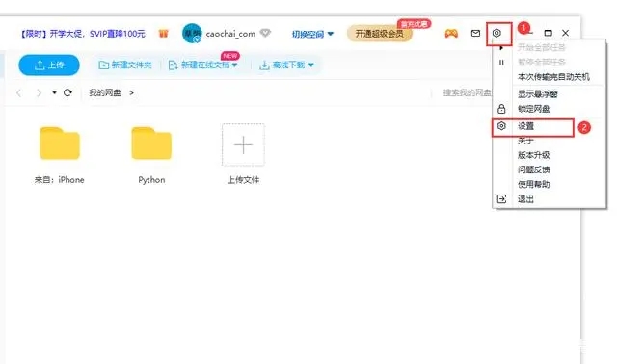The width and height of the screenshot is (617, 364).
Task: Go forward with the right arrow
Action: click(39, 92)
